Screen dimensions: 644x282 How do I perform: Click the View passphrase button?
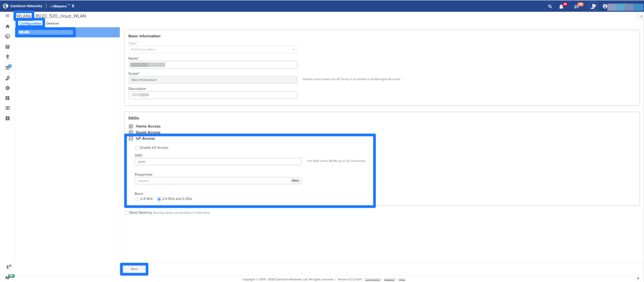pyautogui.click(x=295, y=181)
